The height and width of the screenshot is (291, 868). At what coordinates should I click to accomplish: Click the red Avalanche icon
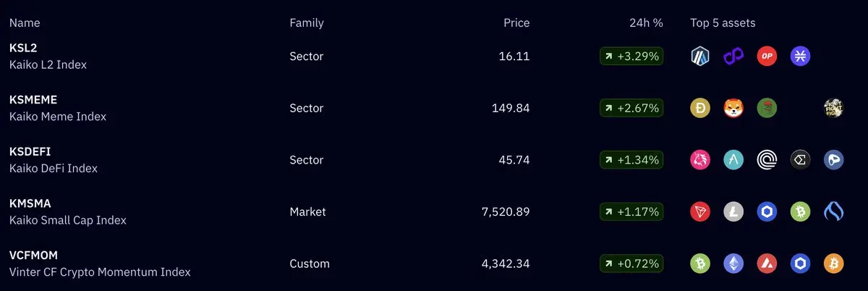pyautogui.click(x=767, y=263)
